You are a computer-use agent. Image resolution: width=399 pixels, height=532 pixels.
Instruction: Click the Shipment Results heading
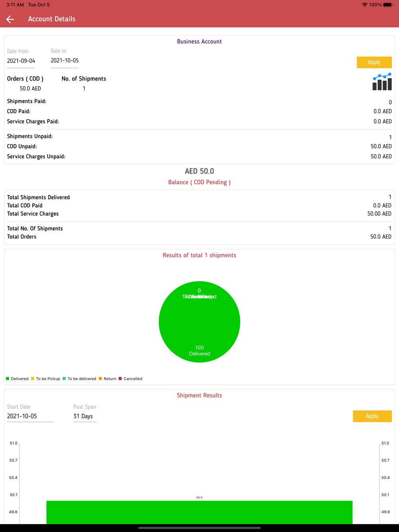199,396
